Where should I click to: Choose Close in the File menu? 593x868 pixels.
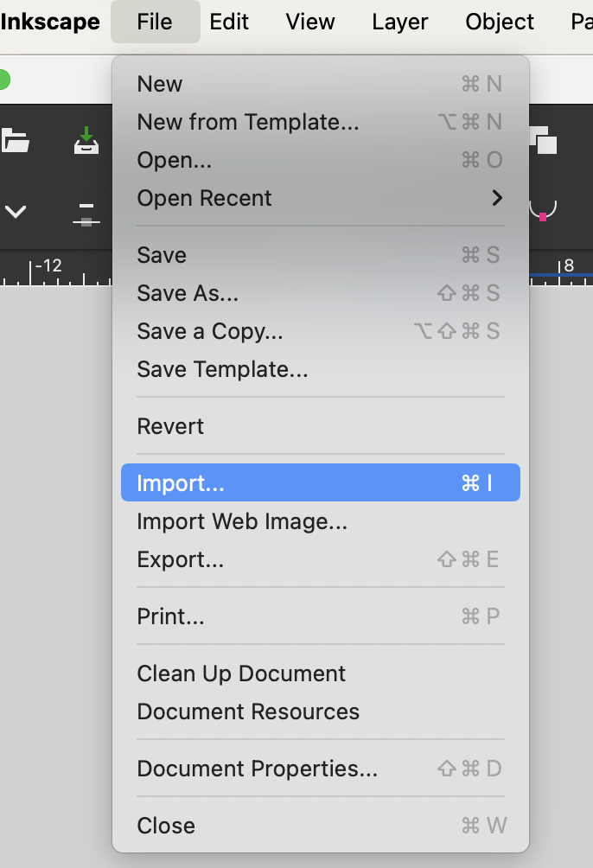321,826
